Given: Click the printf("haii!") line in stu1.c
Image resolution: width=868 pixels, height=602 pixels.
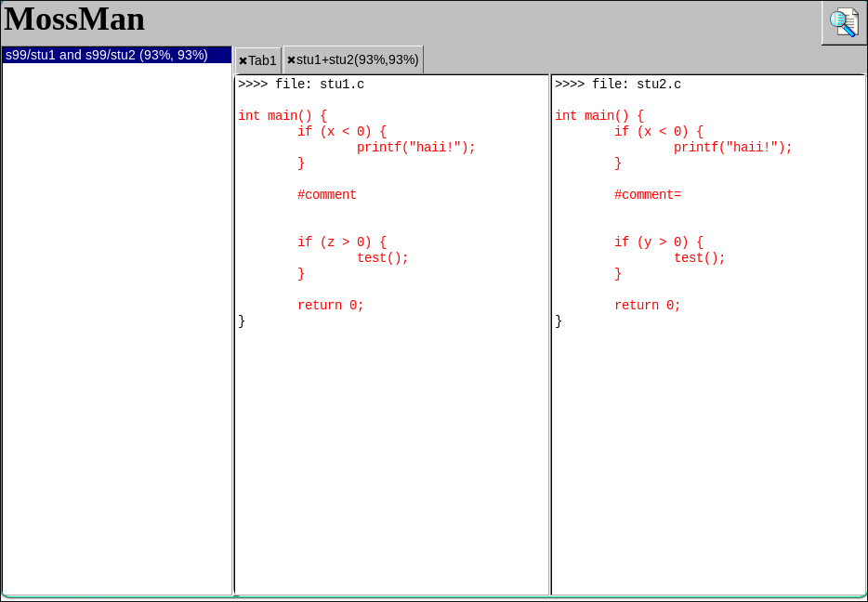Looking at the screenshot, I should point(415,147).
